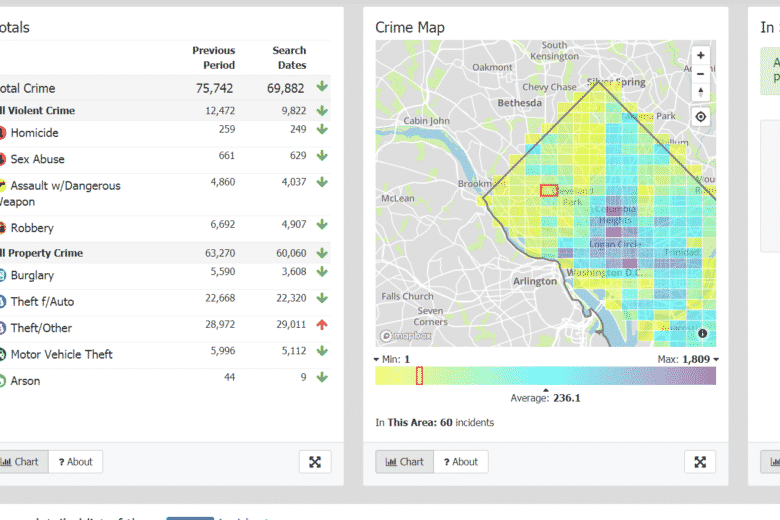
Task: Select the Homicide crime row
Action: coord(34,133)
